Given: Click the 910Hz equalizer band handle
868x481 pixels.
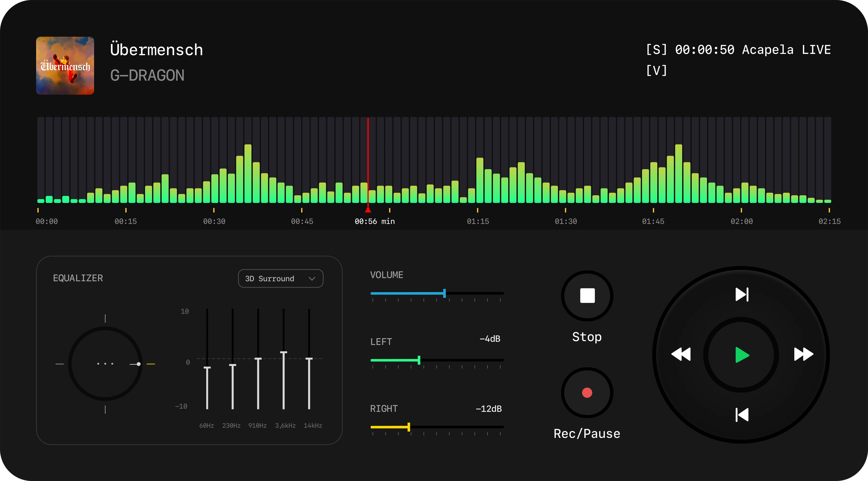Looking at the screenshot, I should coord(258,359).
